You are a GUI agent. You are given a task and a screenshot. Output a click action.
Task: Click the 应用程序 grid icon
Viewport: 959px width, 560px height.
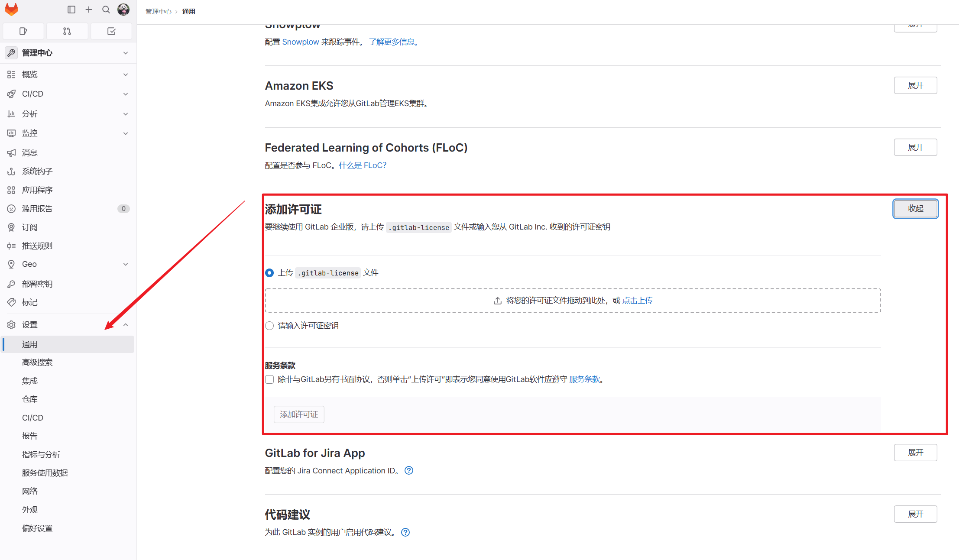[11, 190]
